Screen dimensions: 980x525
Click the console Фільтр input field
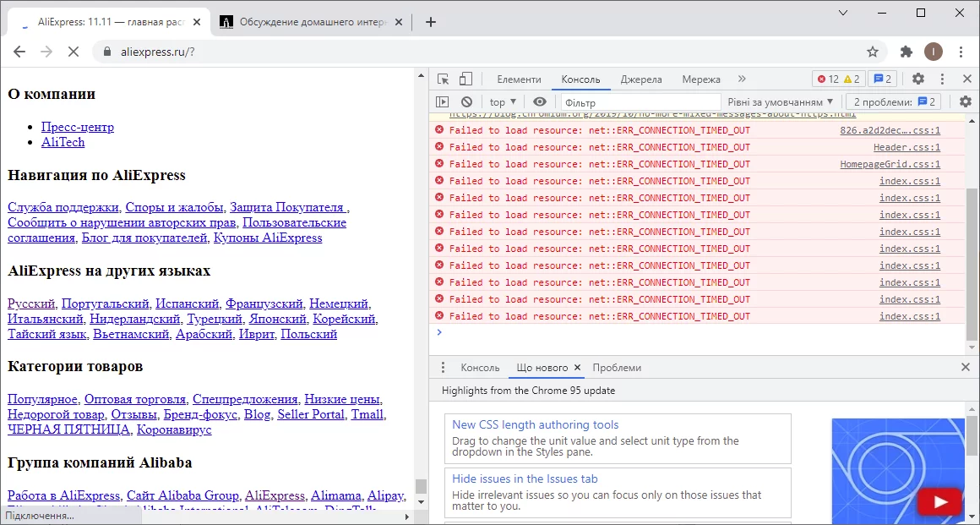638,102
